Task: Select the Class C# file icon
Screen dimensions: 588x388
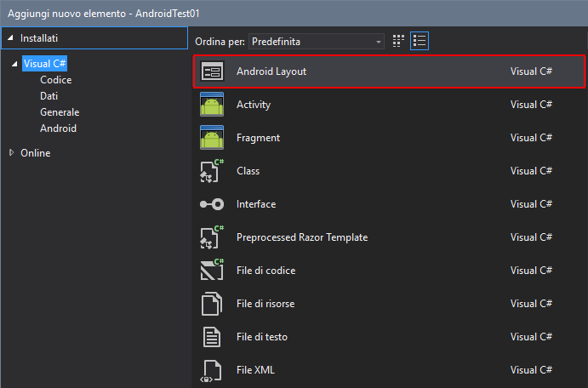Action: [x=212, y=171]
